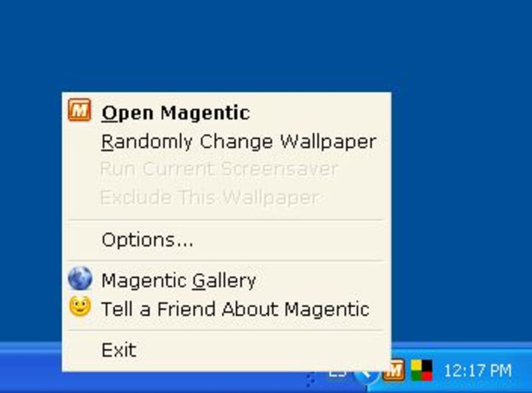
Task: Select Open Magentic from the menu
Action: click(x=176, y=112)
